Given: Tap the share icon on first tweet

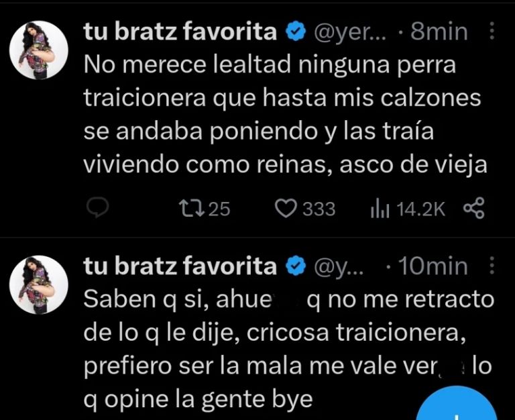Looking at the screenshot, I should point(473,209).
